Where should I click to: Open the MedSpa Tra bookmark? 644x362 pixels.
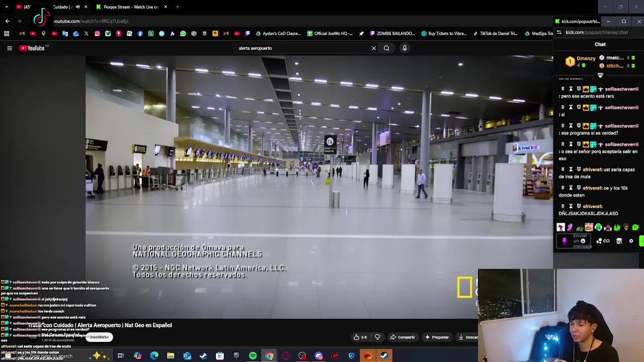[538, 34]
